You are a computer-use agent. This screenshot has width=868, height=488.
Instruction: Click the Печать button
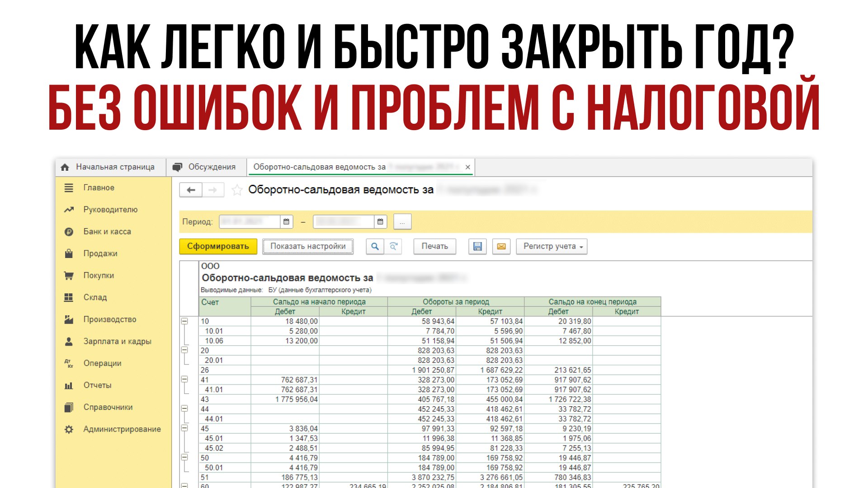coord(434,246)
